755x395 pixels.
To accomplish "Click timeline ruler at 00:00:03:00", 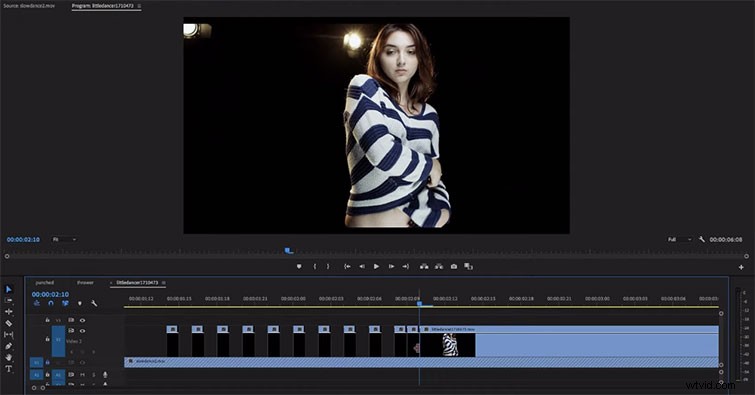I will coord(597,299).
